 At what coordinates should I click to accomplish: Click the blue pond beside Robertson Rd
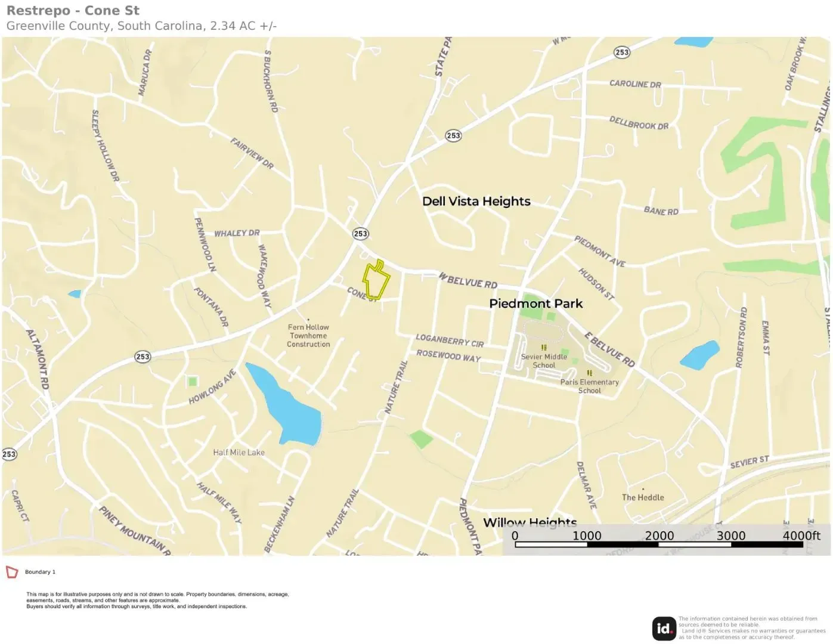(x=700, y=355)
